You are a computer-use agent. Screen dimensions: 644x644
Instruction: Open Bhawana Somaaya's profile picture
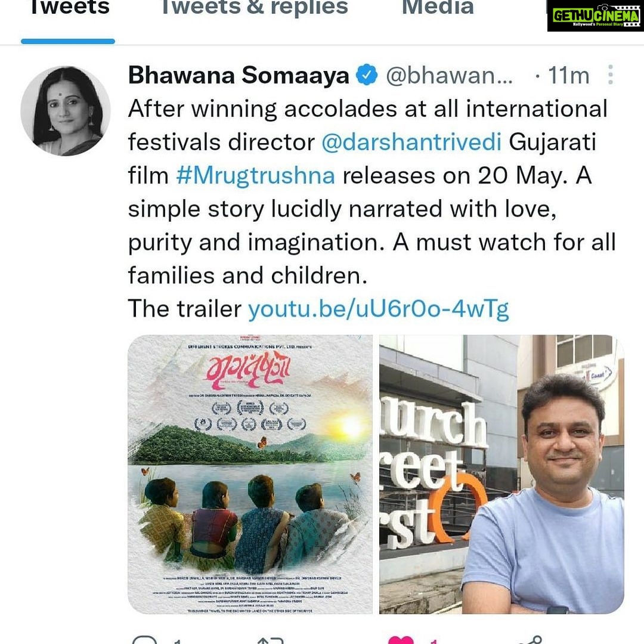pos(66,111)
